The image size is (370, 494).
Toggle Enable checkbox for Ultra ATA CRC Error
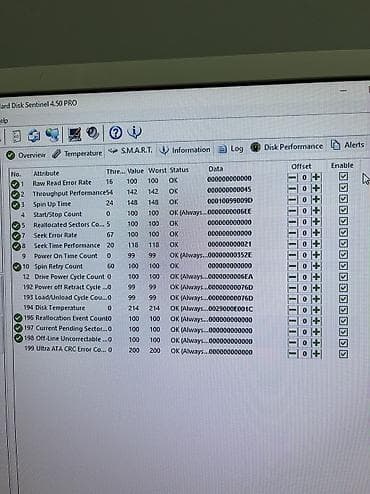pyautogui.click(x=343, y=354)
